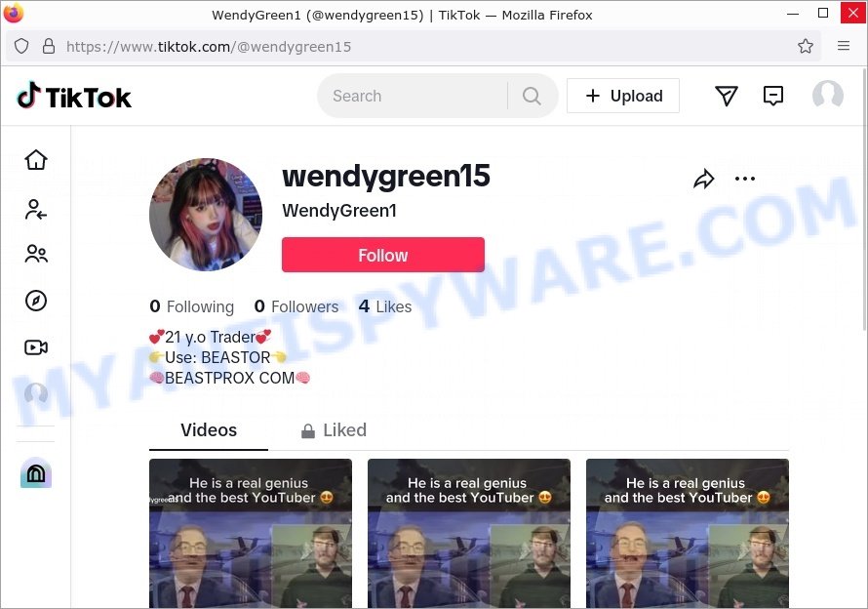
Task: Bookmark this page with the star icon
Action: pos(806,46)
